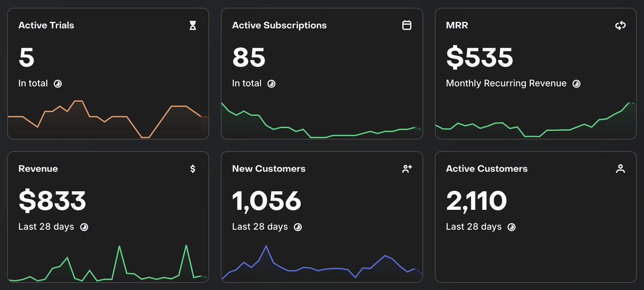Click the recurring arrows icon on MRR card

pos(620,25)
